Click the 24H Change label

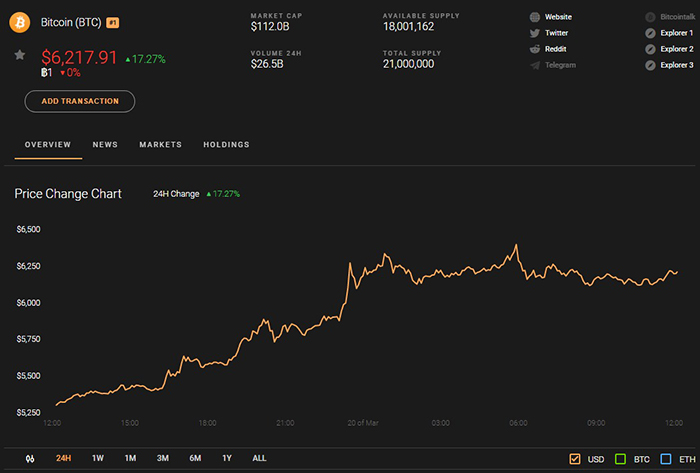coord(176,194)
